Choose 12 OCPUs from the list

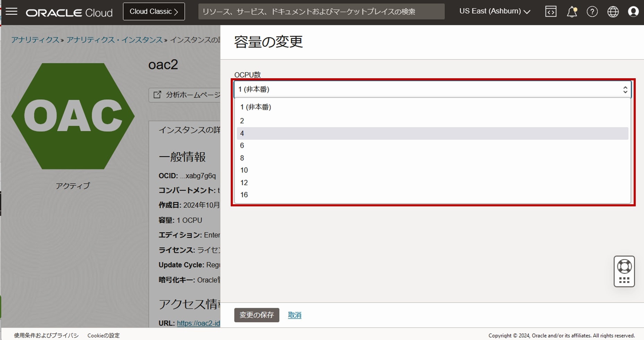point(432,182)
